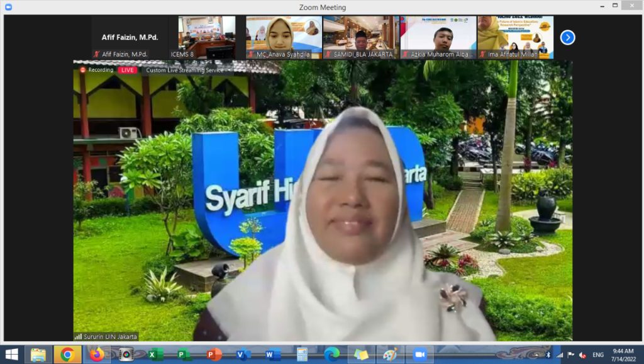Switch to the Zoom taskbar icon

point(419,355)
